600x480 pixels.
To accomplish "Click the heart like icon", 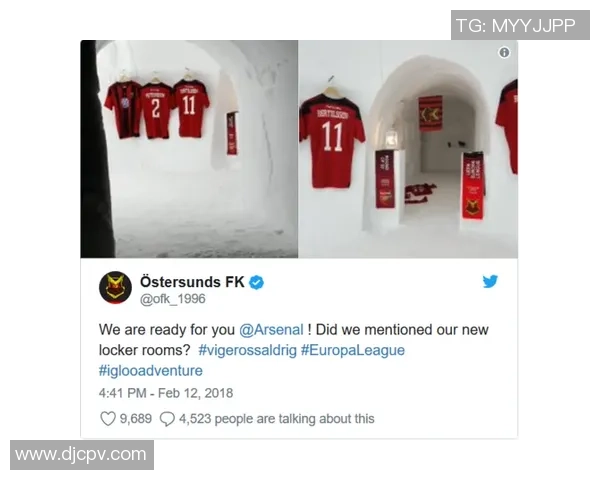I will 108,418.
